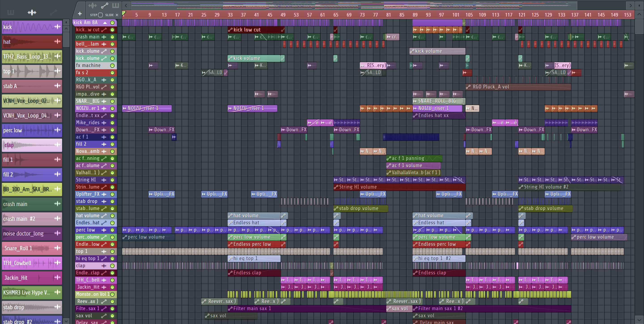The height and width of the screenshot is (324, 644).
Task: Click audio icon on bell_..lam track
Action: point(104,44)
